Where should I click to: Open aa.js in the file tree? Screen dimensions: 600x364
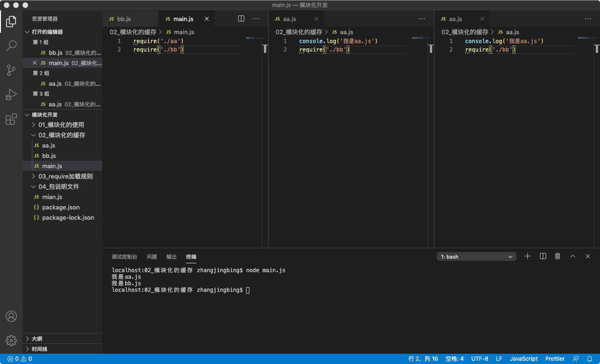62,145
